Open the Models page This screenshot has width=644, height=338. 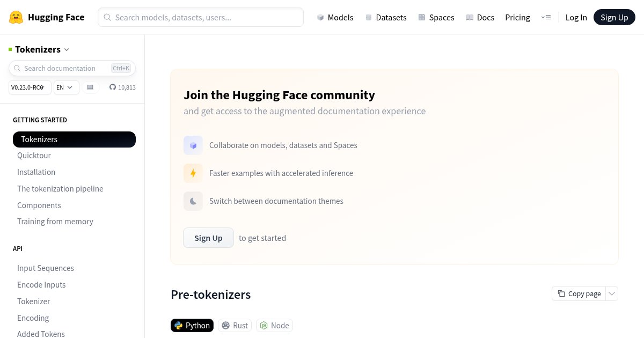pyautogui.click(x=335, y=17)
